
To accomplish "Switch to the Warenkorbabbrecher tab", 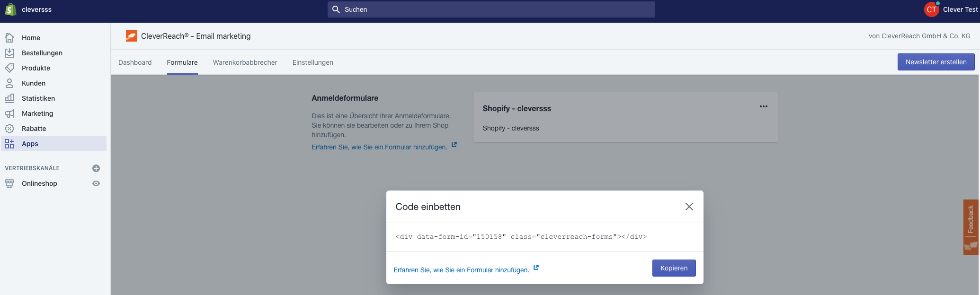I will tap(245, 62).
